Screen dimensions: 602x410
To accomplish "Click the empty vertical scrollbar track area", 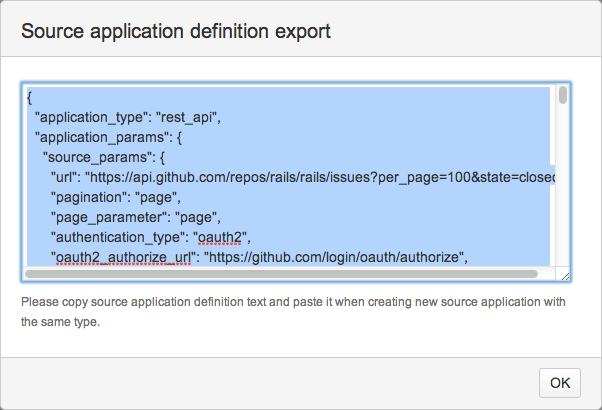I will pyautogui.click(x=563, y=190).
